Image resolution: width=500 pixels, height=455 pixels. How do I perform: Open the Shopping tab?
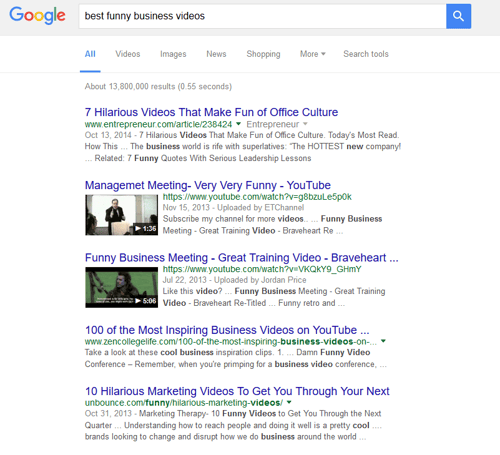click(x=263, y=54)
